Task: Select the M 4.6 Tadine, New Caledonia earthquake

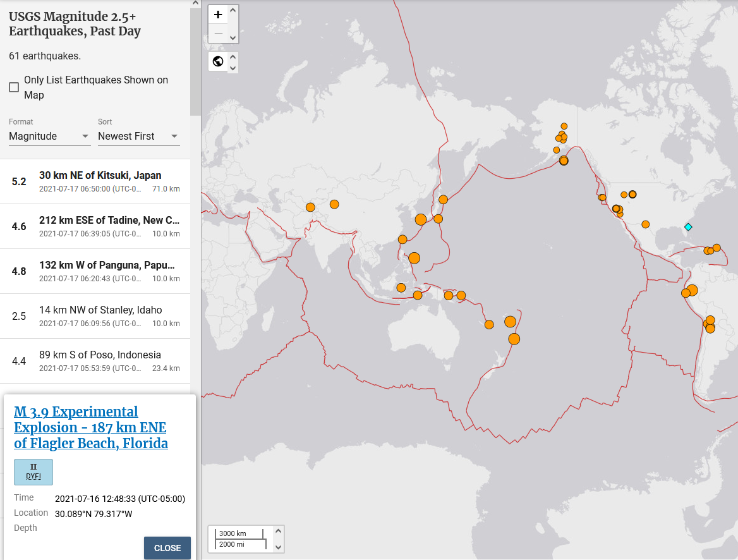Action: 95,226
